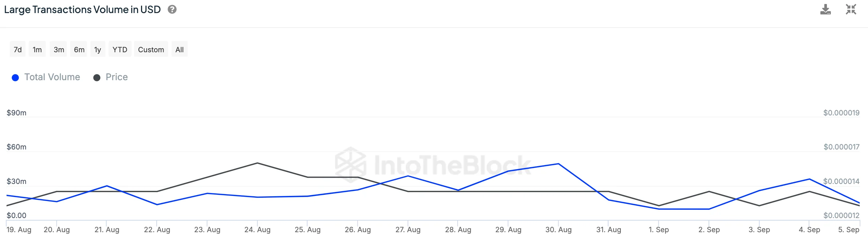Choose the 1y time range
Image resolution: width=868 pixels, height=238 pixels.
(97, 50)
